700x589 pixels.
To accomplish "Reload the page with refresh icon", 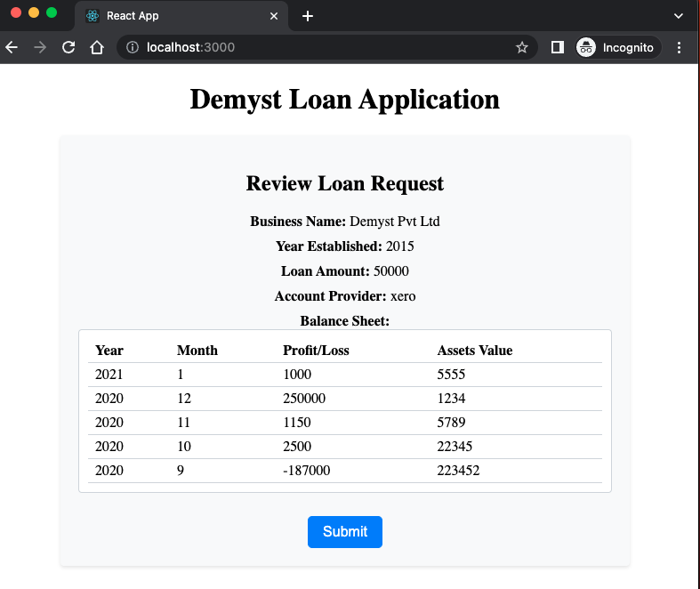I will pyautogui.click(x=68, y=47).
